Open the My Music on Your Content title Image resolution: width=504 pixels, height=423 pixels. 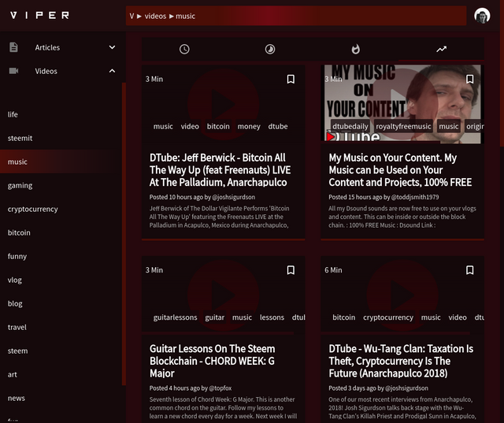coord(400,170)
